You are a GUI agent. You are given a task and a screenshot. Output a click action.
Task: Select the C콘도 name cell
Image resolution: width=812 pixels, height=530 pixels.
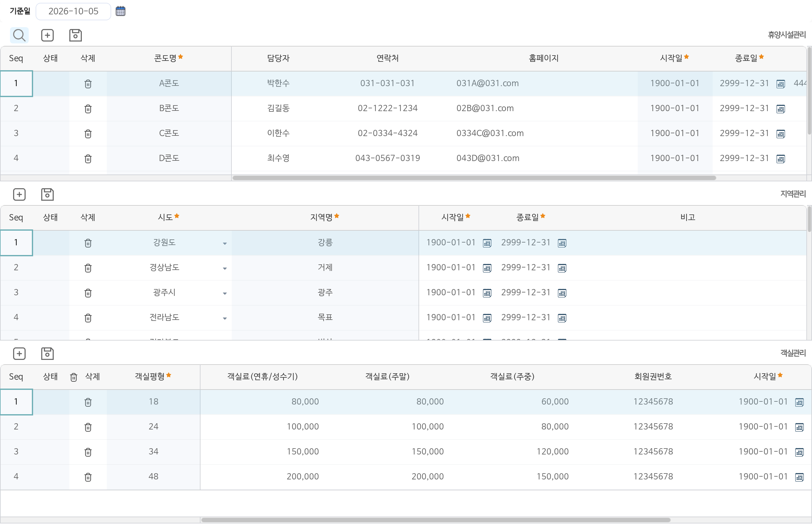[x=169, y=133]
